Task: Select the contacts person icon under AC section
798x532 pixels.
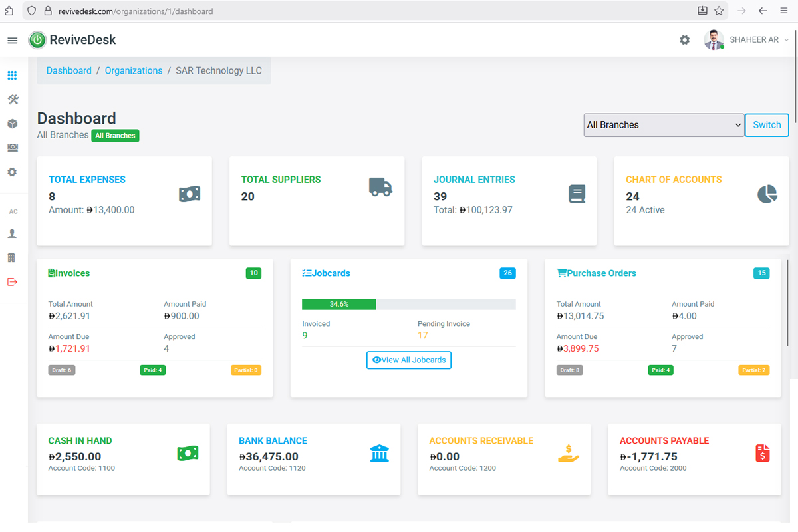Action: click(x=12, y=233)
